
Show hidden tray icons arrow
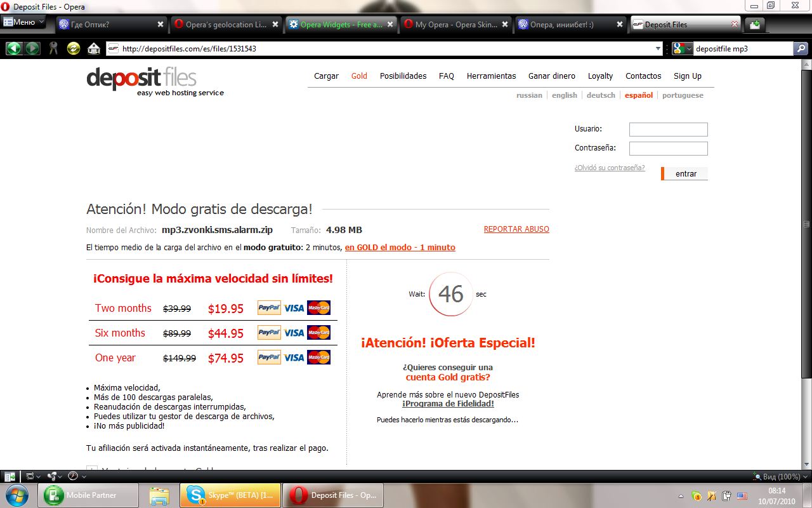pyautogui.click(x=681, y=495)
